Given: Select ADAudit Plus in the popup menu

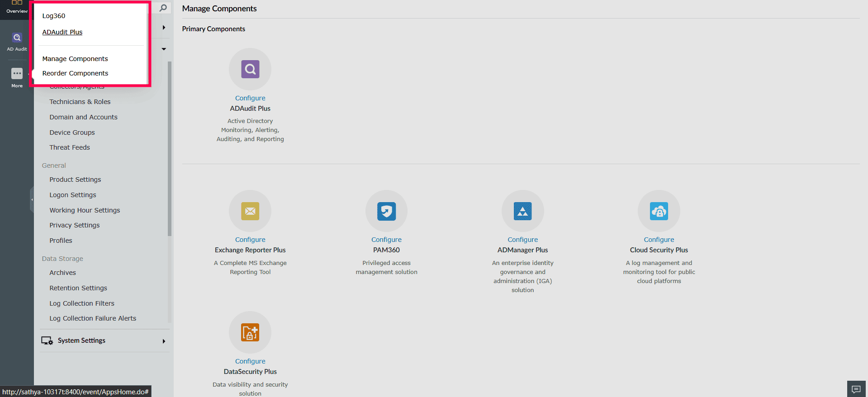Looking at the screenshot, I should click(62, 32).
